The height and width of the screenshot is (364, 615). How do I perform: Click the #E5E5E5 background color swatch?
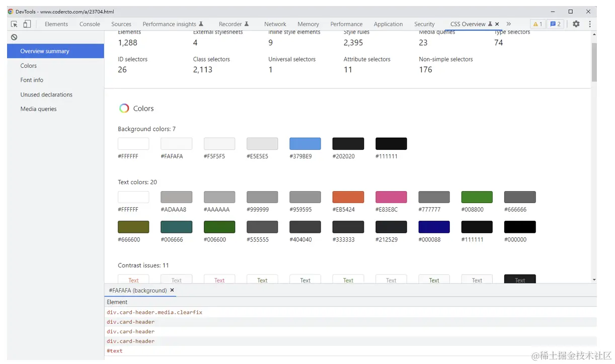click(262, 144)
